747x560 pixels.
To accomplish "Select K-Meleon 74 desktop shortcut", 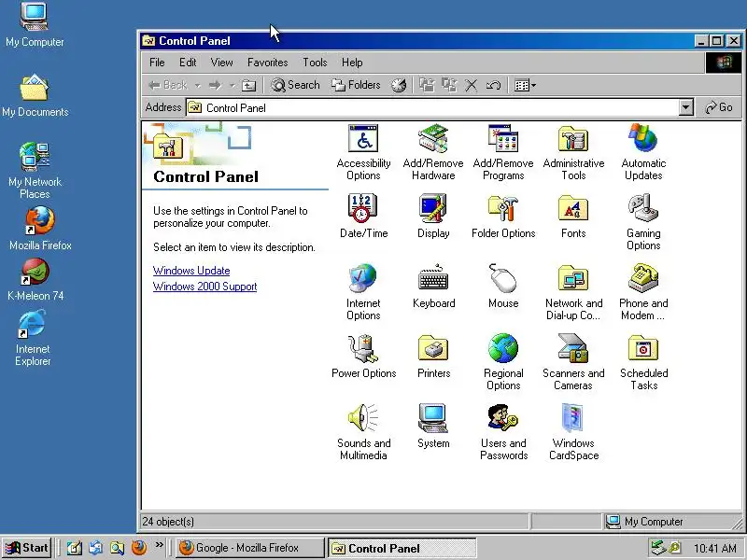I will coord(35,279).
